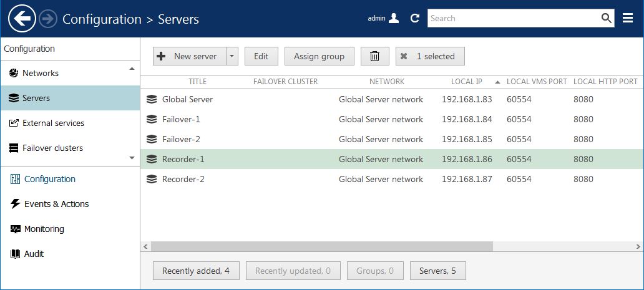
Task: Select the Failover-2 title text
Action: tap(181, 140)
